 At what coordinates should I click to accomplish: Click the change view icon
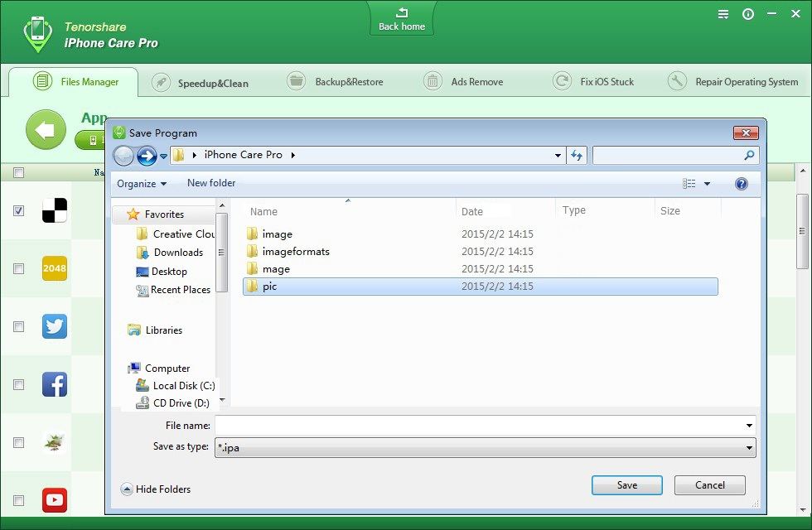(689, 184)
